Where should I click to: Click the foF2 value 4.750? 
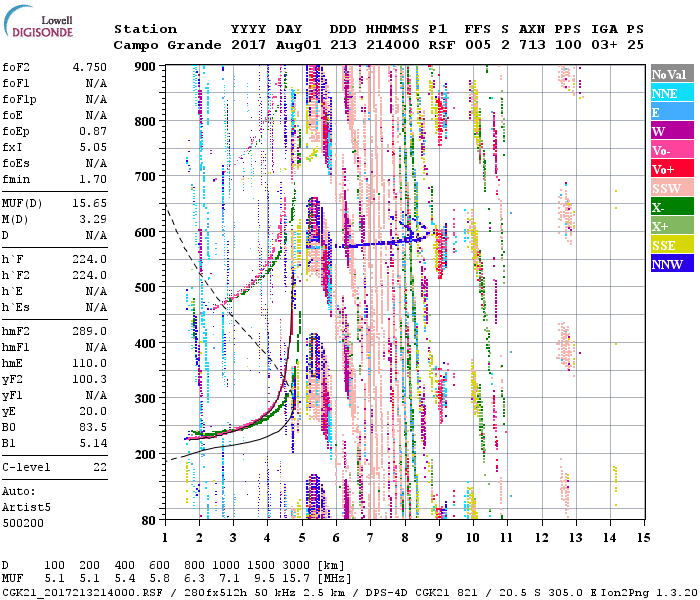point(89,67)
